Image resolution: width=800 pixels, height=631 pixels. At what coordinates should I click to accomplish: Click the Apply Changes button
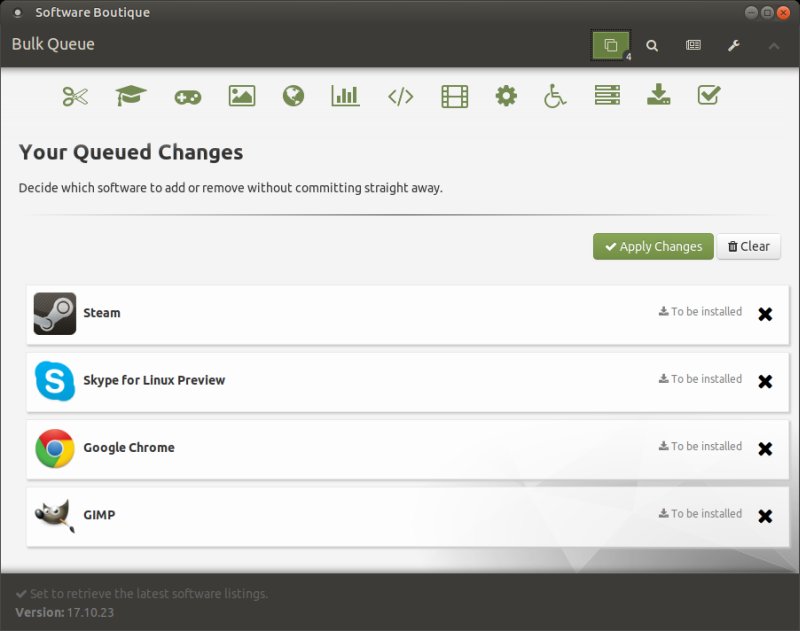(653, 246)
